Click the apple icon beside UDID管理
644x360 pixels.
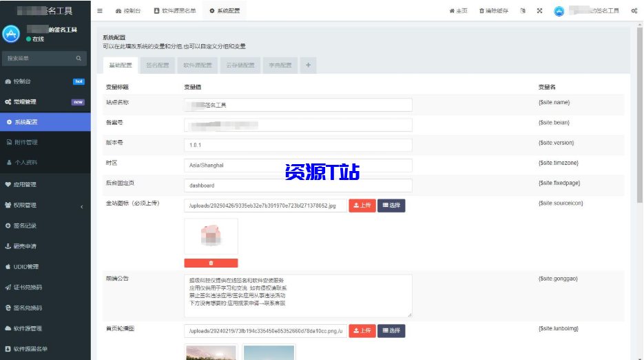pyautogui.click(x=8, y=267)
